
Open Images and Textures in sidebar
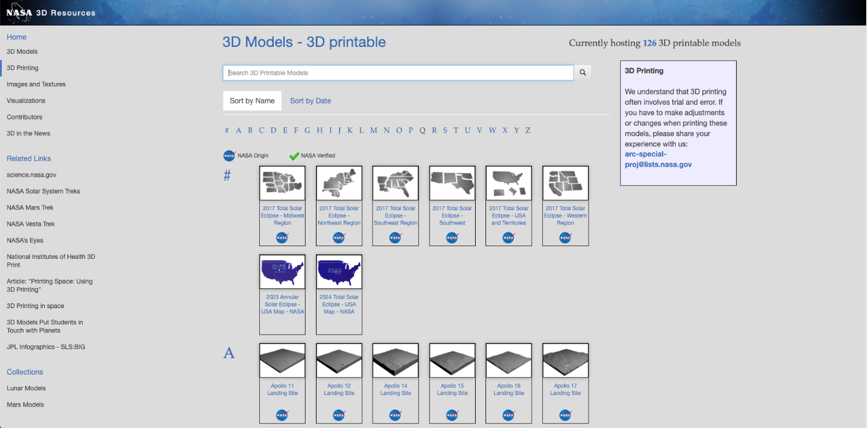click(x=36, y=85)
